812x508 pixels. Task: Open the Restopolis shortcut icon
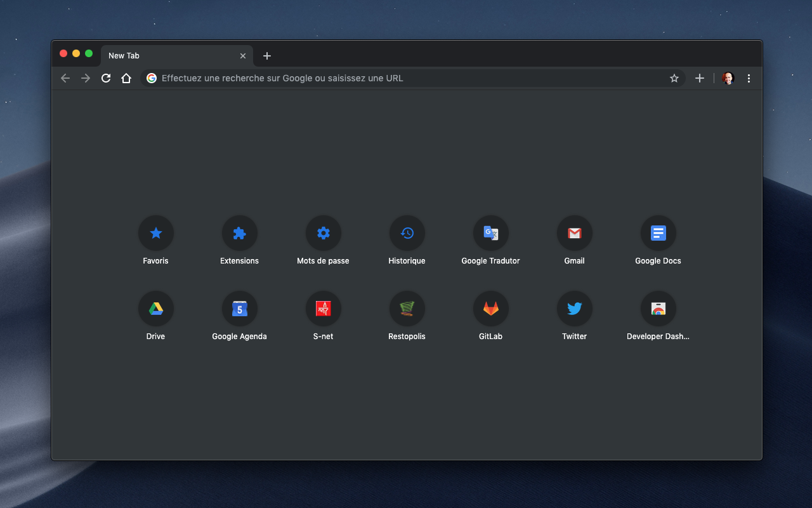[x=407, y=309]
